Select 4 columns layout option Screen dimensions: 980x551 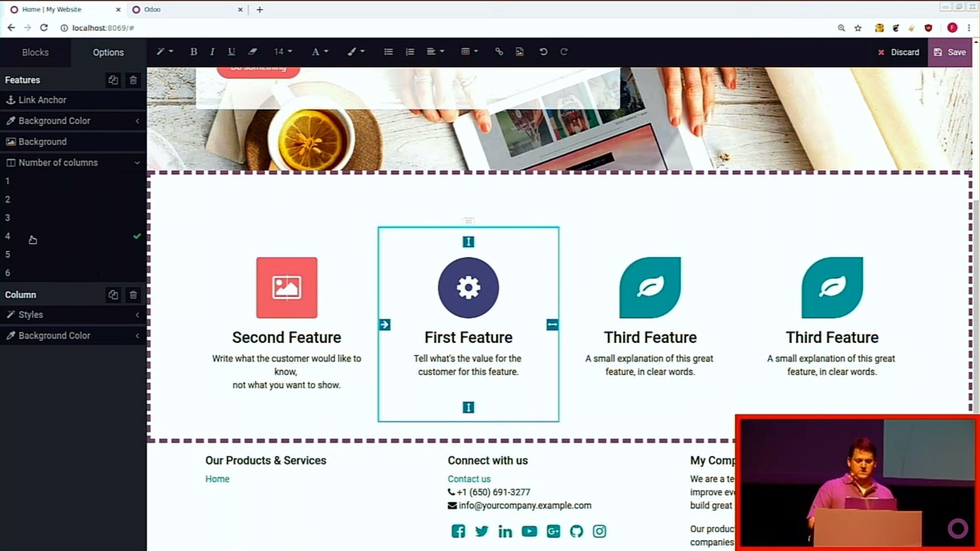pos(8,236)
